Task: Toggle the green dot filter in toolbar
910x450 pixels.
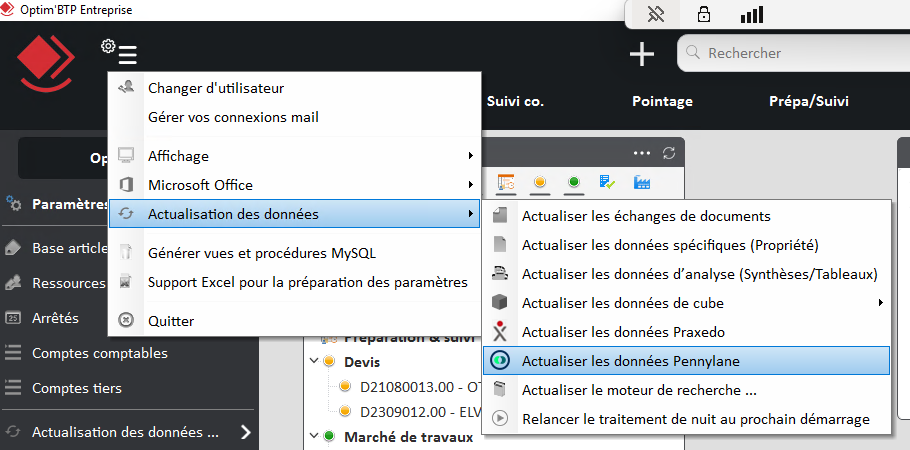Action: [574, 182]
